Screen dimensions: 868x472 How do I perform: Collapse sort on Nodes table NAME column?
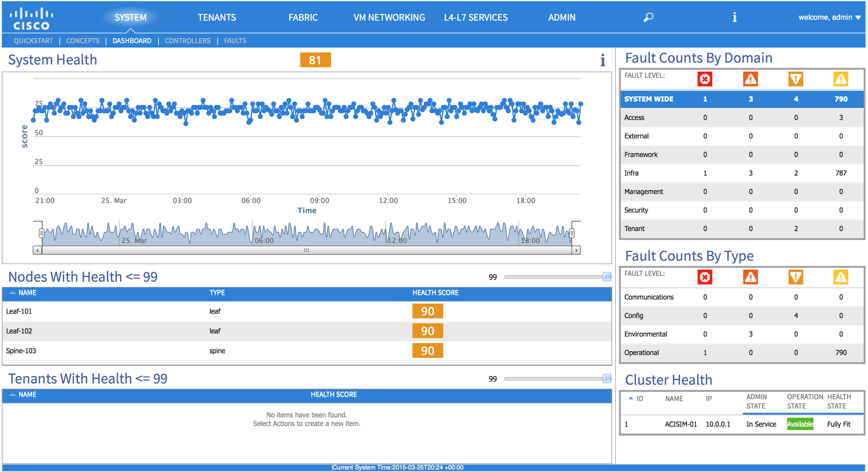point(13,293)
